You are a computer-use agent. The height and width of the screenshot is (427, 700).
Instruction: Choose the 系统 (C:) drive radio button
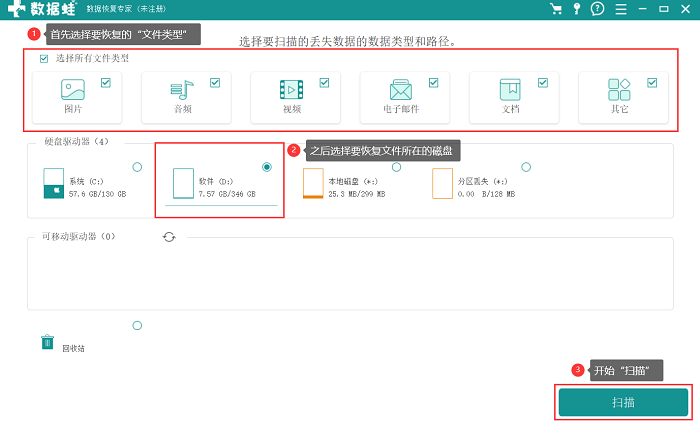point(138,167)
